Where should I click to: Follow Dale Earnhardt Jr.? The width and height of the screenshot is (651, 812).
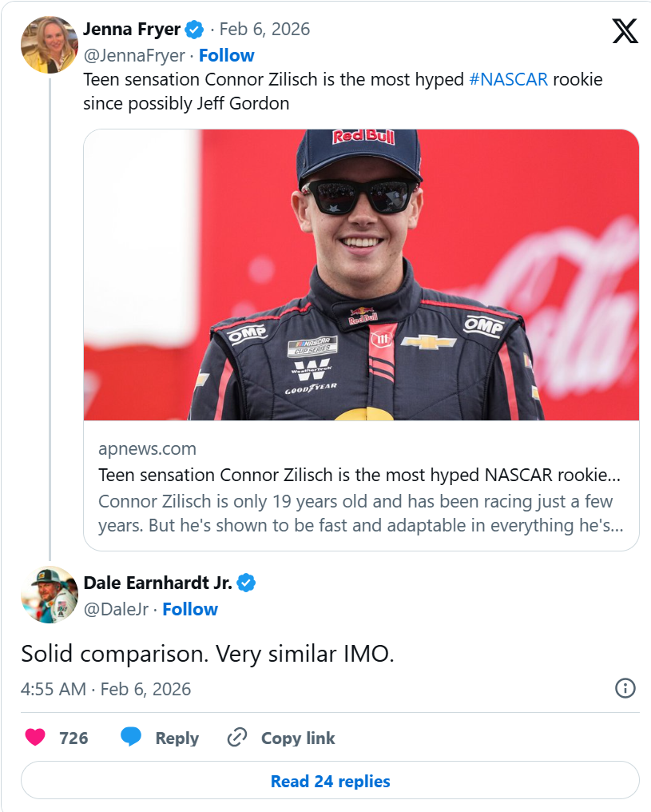(190, 609)
